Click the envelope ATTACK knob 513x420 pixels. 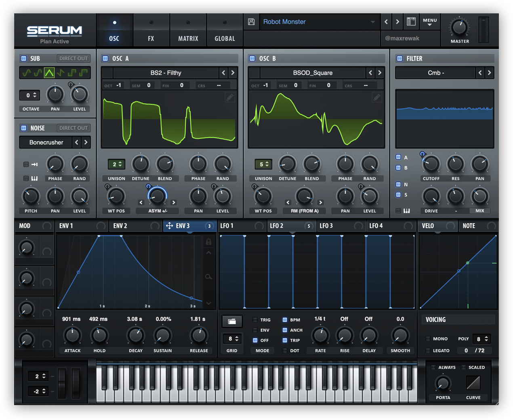point(72,335)
